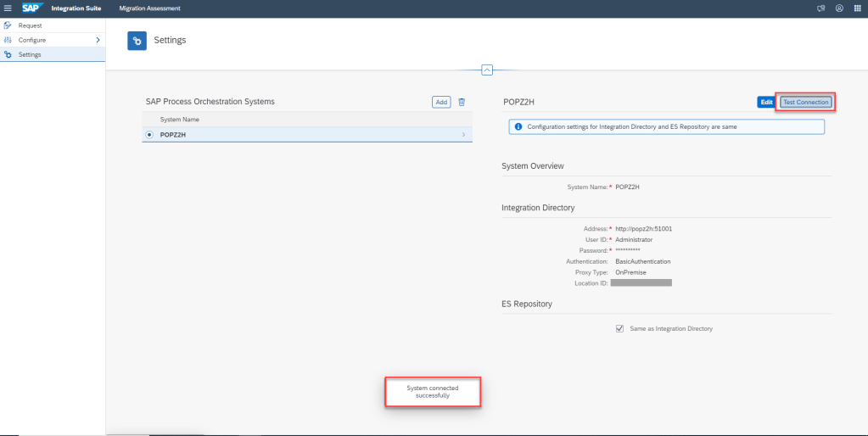Select the POPZ2H radio button
Screen dimensions: 868x436
[x=150, y=134]
